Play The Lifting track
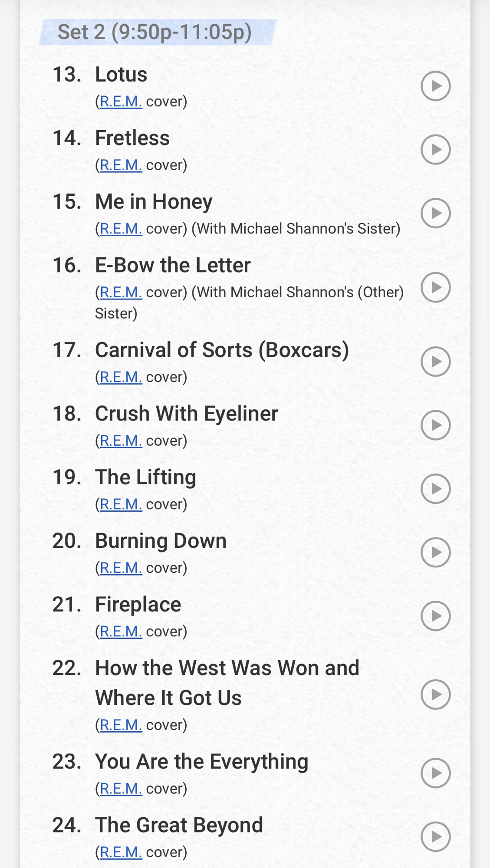 (x=435, y=489)
